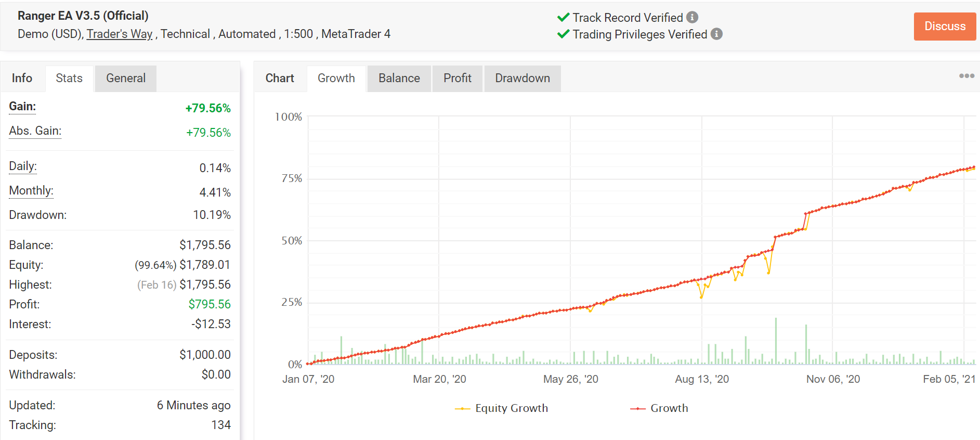
Task: Click the $1,789.01 equity value
Action: point(205,265)
